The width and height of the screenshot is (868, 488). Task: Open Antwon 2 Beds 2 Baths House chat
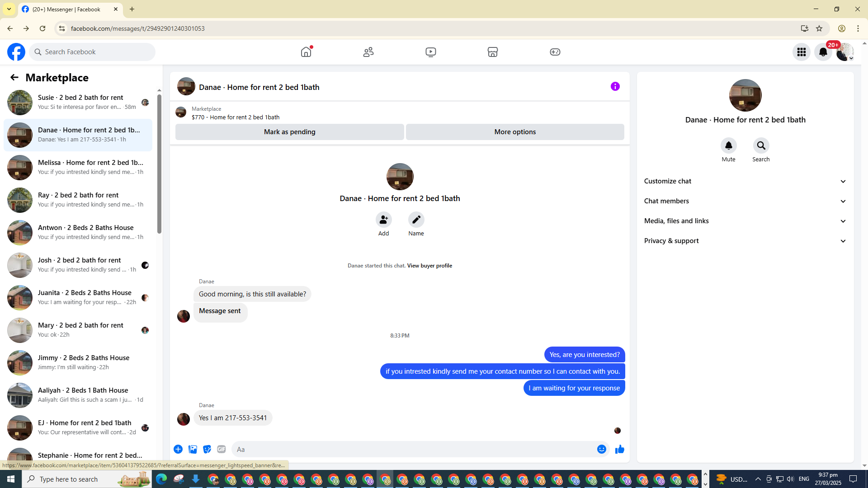(x=78, y=233)
